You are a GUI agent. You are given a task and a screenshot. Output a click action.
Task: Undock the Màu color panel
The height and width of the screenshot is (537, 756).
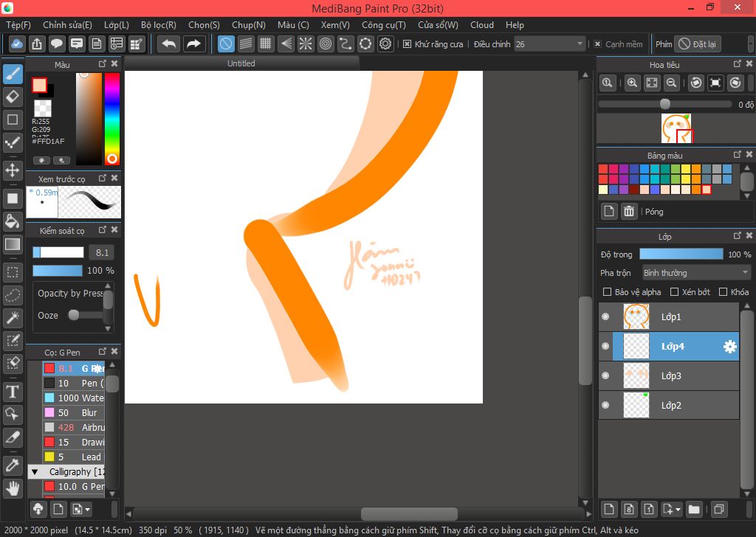click(102, 63)
